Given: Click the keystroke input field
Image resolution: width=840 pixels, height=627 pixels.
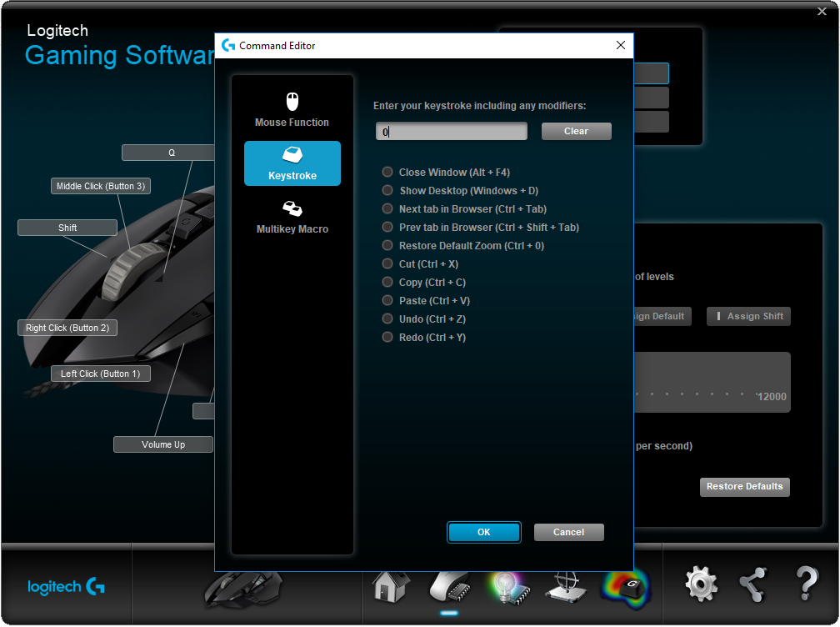Looking at the screenshot, I should point(451,131).
